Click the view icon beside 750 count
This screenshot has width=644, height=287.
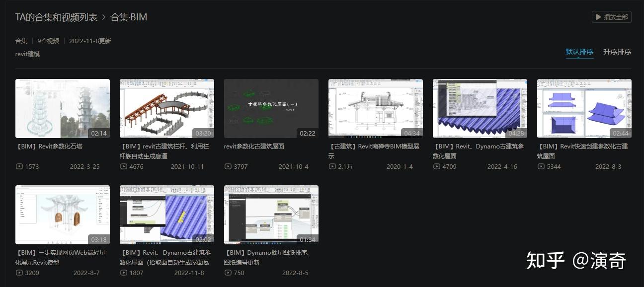tap(227, 273)
